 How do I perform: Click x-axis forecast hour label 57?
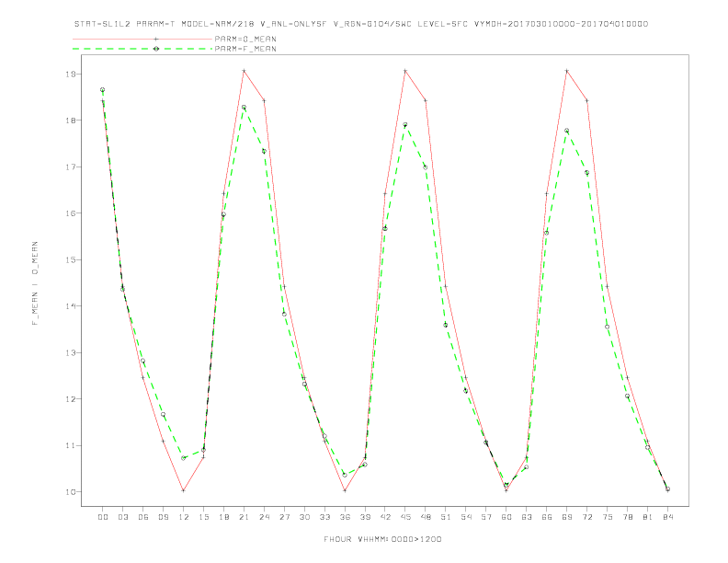(x=486, y=517)
